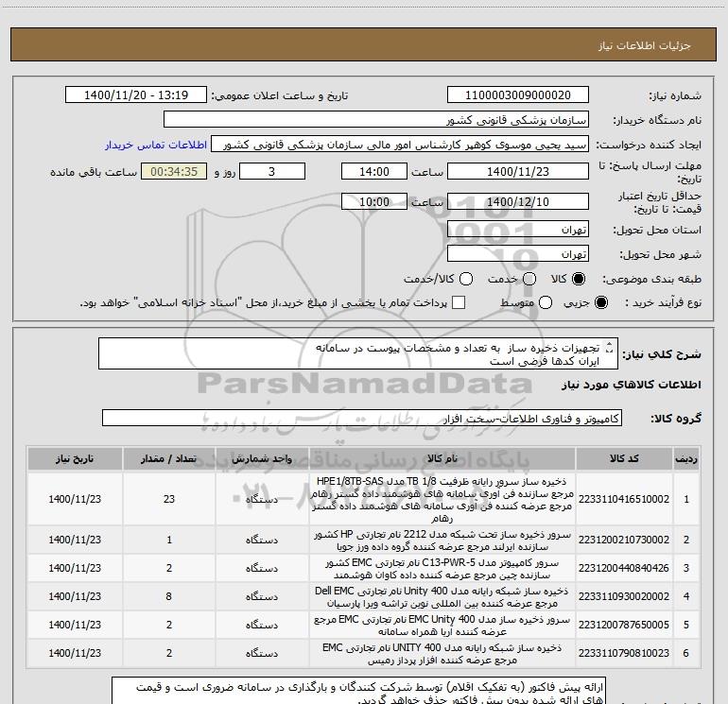Click the HPE1/8TB-SAS storage item name
The image size is (728, 704).
click(442, 499)
